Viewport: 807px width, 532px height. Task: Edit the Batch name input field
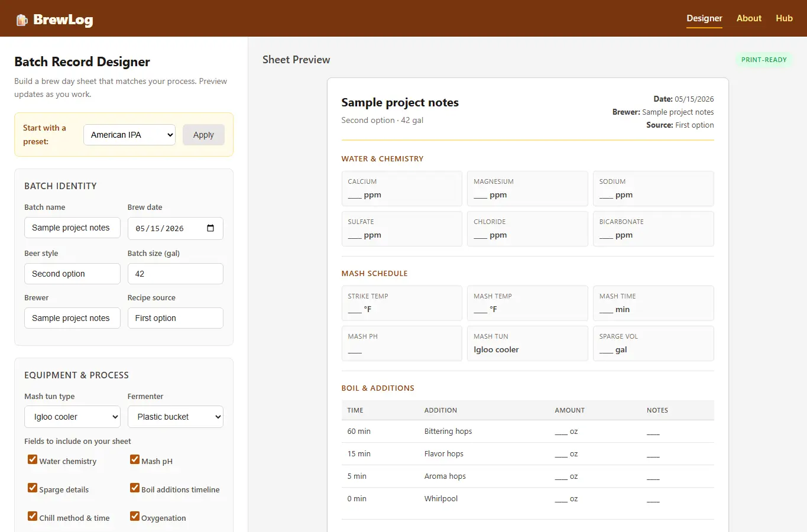(x=72, y=228)
